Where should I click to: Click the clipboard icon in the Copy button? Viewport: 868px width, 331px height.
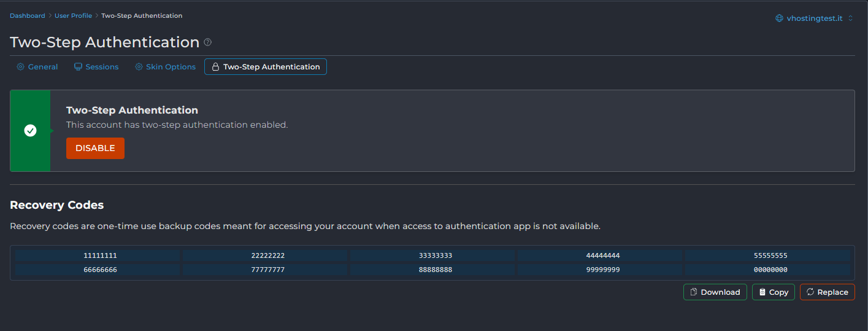[762, 292]
